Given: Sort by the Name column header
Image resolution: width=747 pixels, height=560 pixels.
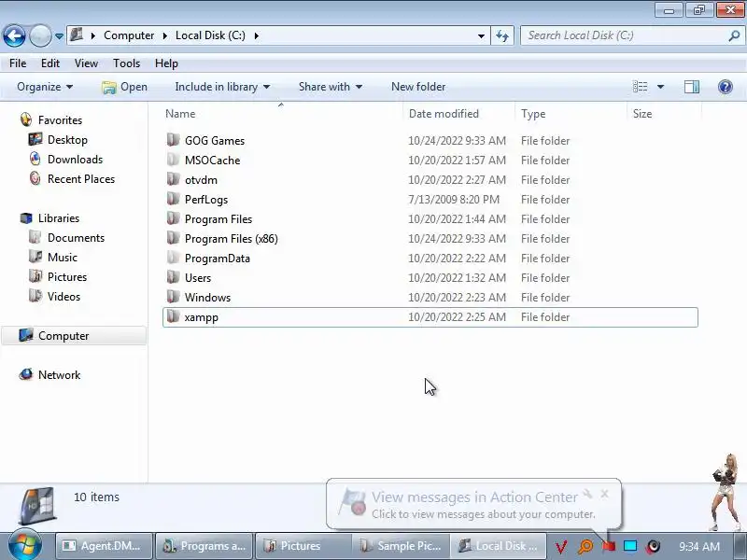Looking at the screenshot, I should 180,114.
